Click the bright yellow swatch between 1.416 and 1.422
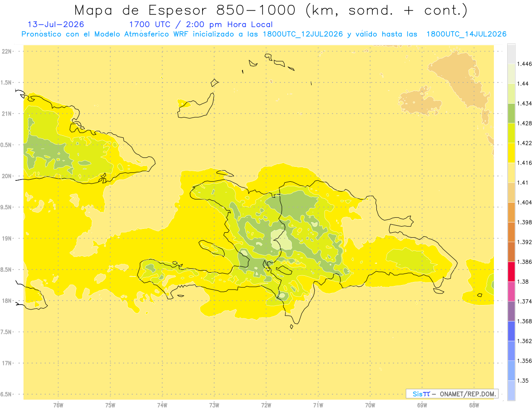 (x=511, y=153)
